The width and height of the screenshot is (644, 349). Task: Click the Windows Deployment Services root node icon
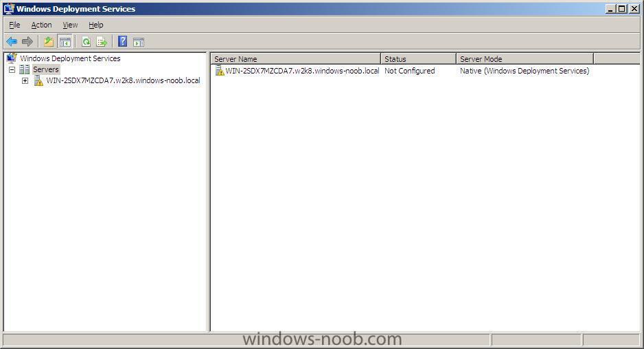click(x=12, y=58)
